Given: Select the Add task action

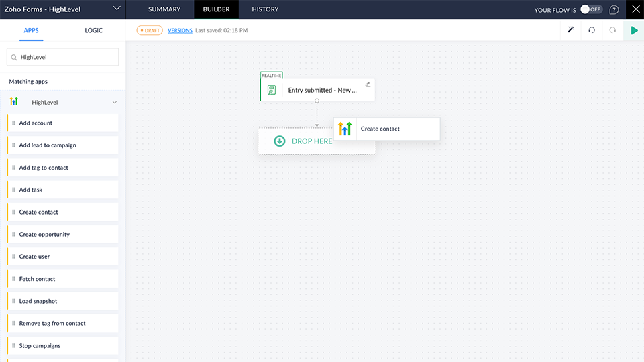Looking at the screenshot, I should pos(63,190).
